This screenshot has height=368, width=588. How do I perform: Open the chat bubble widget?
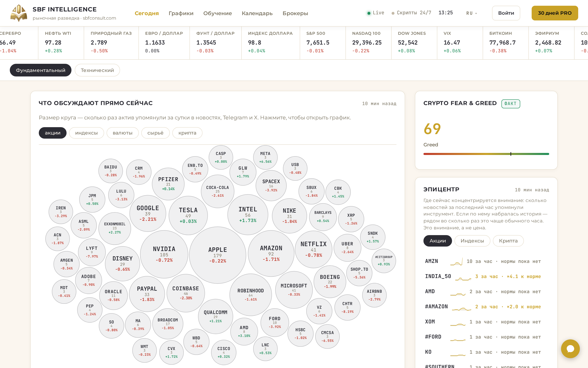pyautogui.click(x=570, y=349)
